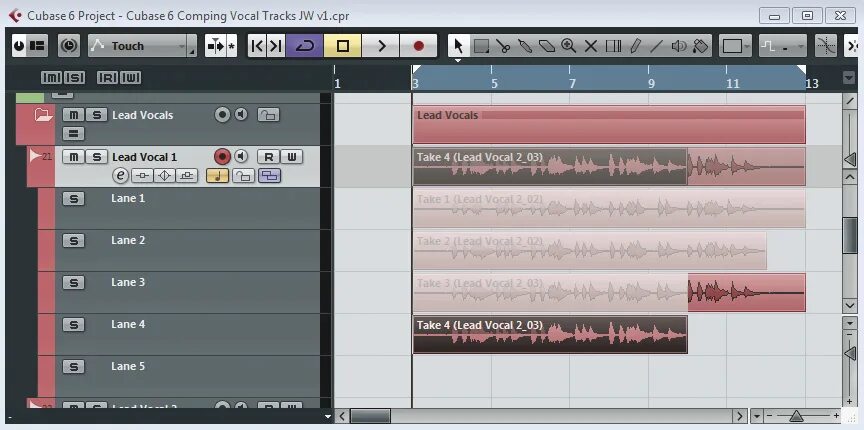Mute the Lead Vocals folder track
This screenshot has height=430, width=864.
(73, 115)
